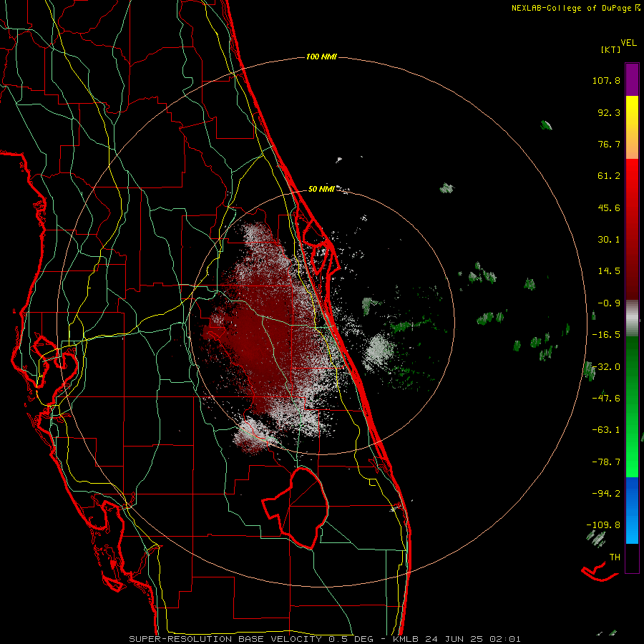The image size is (644, 644).
Task: Click the blue segment of the velocity color bar
Action: pos(632,510)
